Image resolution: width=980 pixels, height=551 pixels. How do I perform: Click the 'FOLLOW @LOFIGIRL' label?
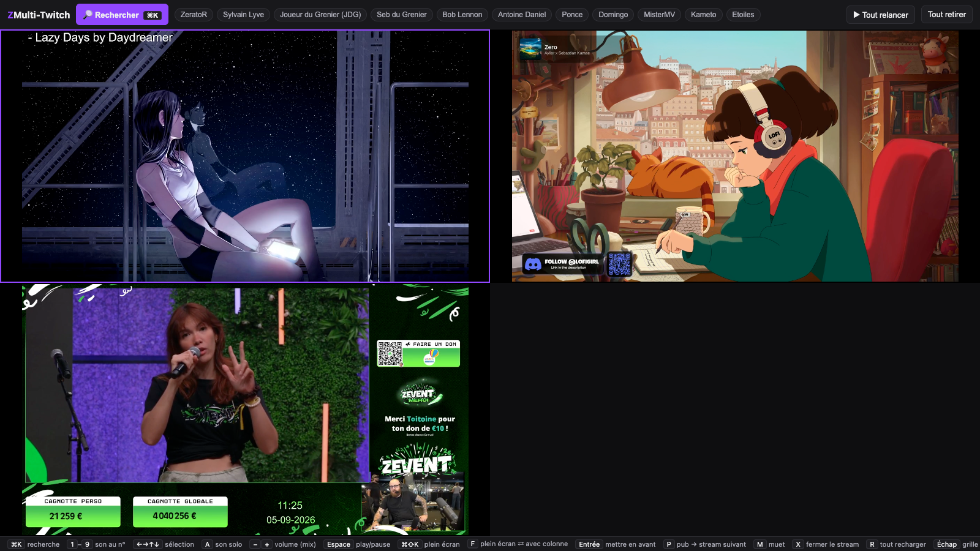tap(571, 261)
